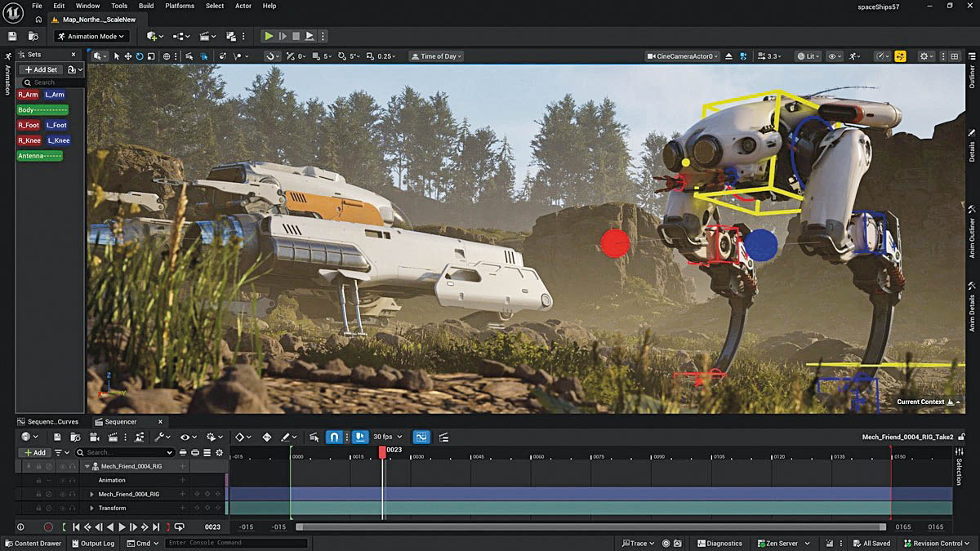The height and width of the screenshot is (551, 980).
Task: Start play-in-editor with green play button
Action: [268, 36]
